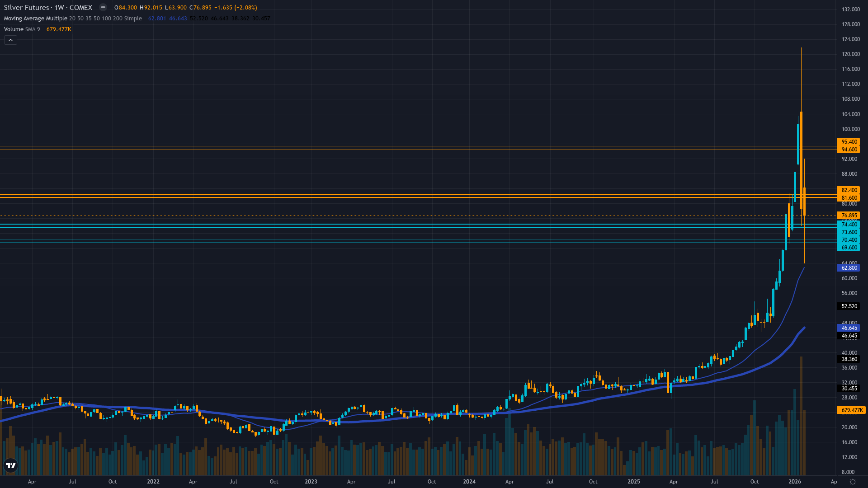Click the 76.895 current price label on axis

(849, 216)
